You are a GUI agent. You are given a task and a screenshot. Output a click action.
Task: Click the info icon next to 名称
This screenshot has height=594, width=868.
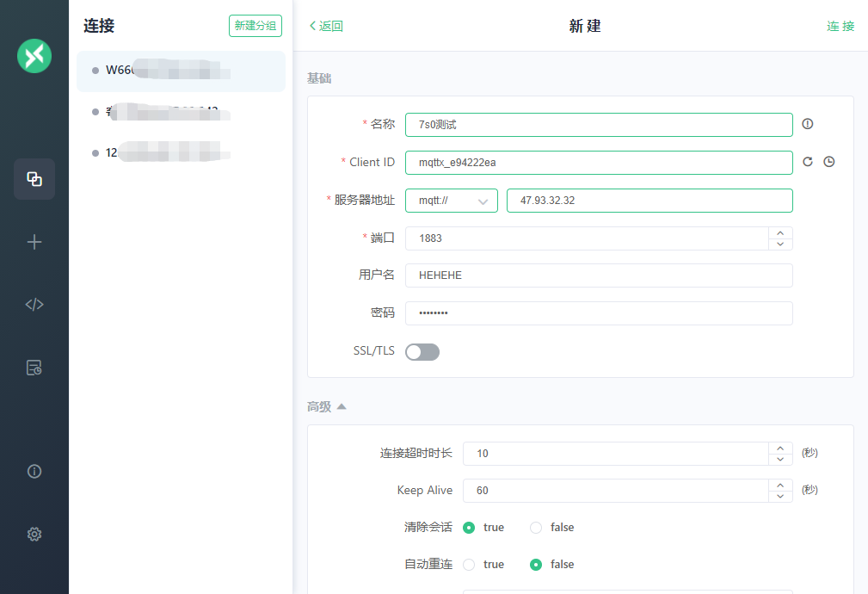(807, 124)
